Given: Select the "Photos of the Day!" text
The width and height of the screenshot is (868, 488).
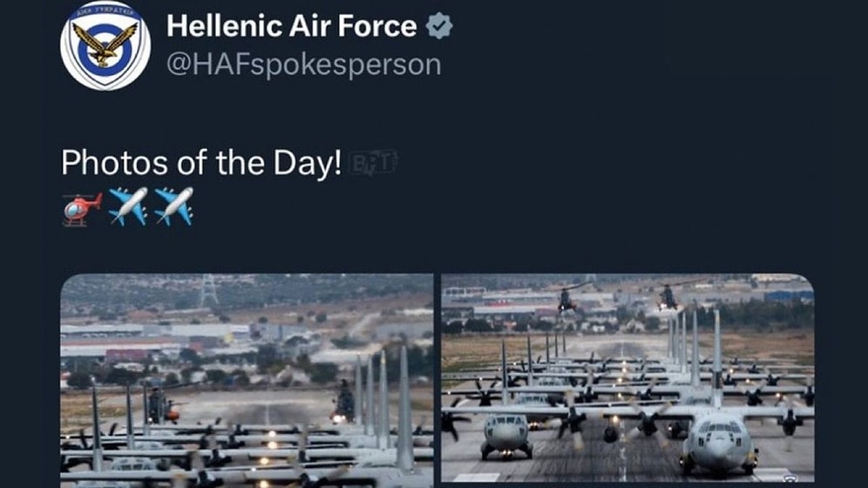Looking at the screenshot, I should click(200, 163).
